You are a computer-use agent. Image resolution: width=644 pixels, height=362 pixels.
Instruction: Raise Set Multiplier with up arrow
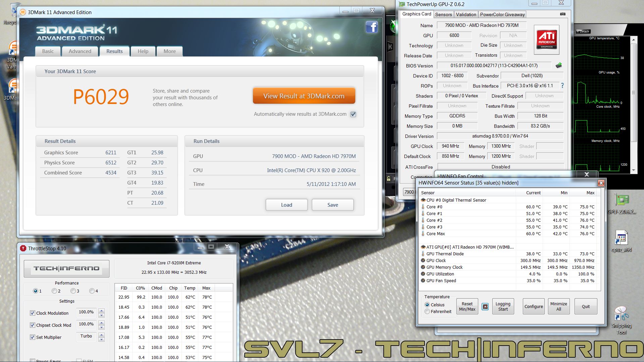[x=101, y=335]
